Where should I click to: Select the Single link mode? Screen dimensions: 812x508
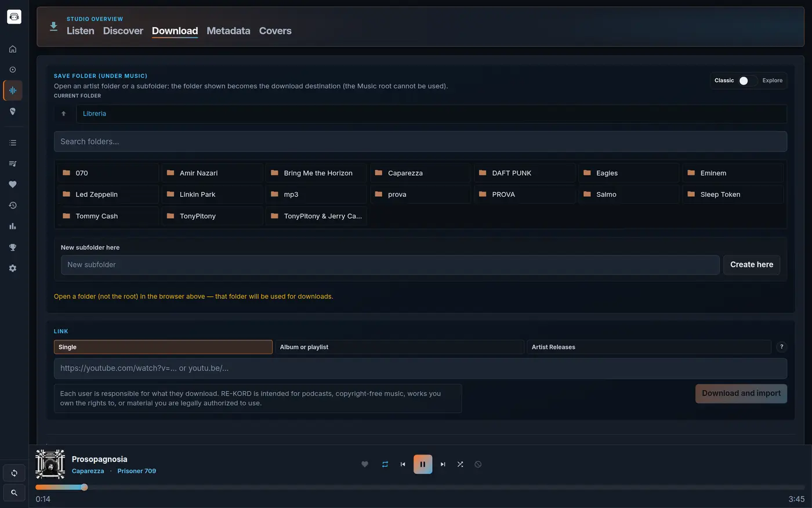(x=163, y=347)
